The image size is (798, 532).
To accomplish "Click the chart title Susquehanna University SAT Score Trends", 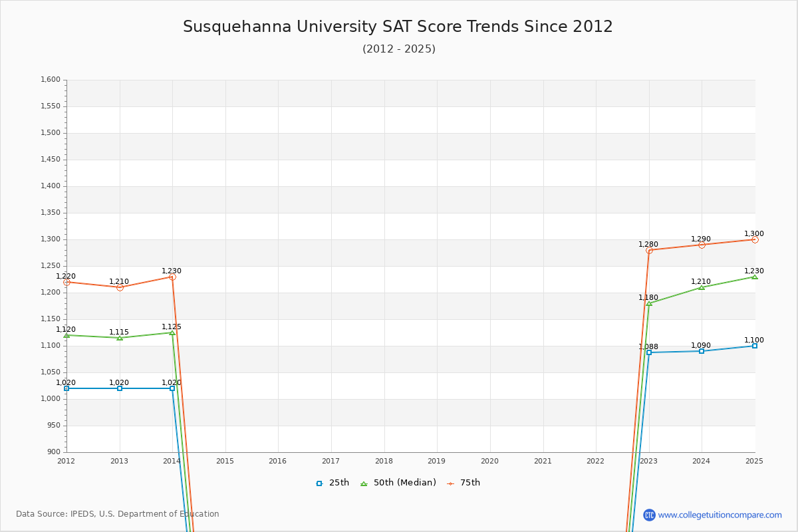I will point(398,27).
